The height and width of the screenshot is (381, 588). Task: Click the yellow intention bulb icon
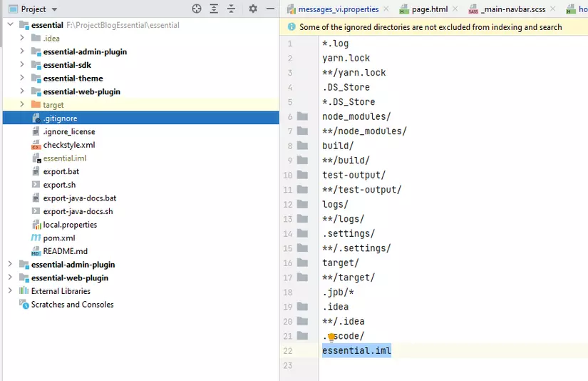(331, 337)
